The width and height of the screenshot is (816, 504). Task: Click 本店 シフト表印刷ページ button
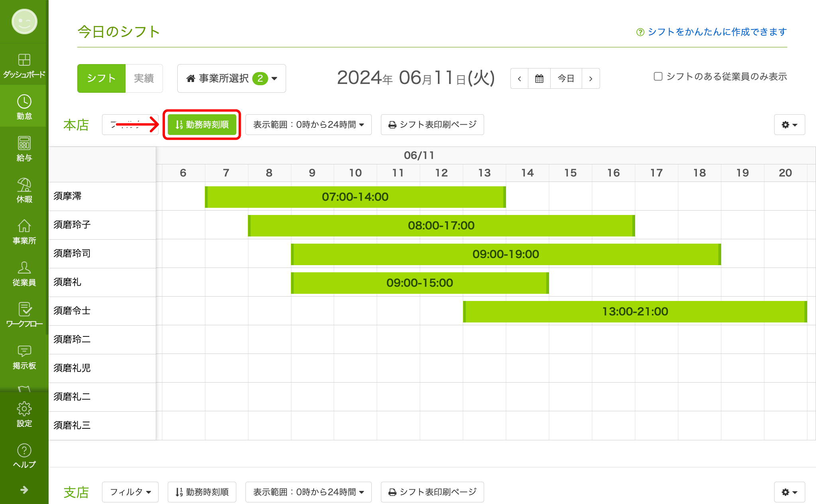(432, 125)
